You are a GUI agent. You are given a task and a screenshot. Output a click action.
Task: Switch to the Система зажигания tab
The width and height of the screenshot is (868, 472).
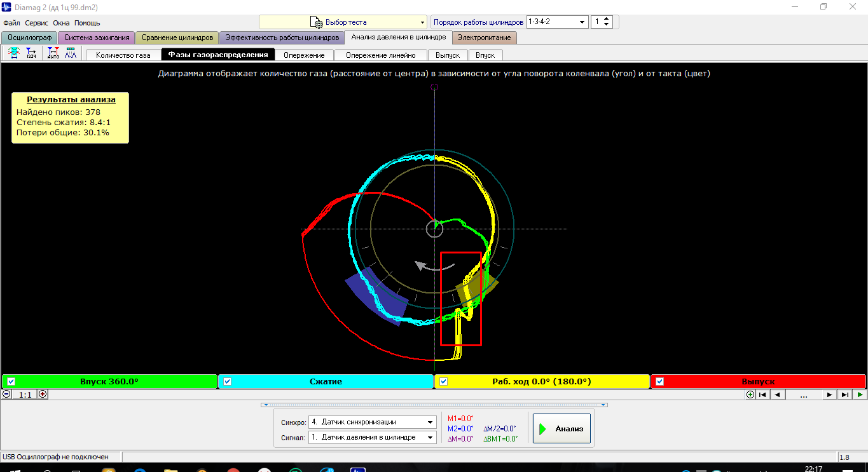[x=97, y=37]
